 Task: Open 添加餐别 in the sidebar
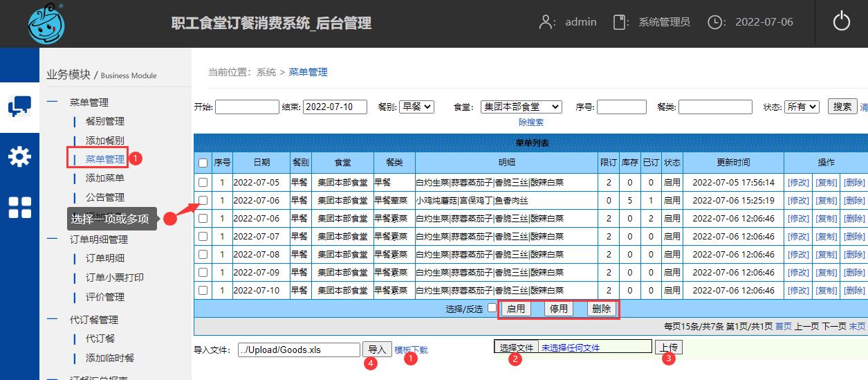[x=105, y=141]
